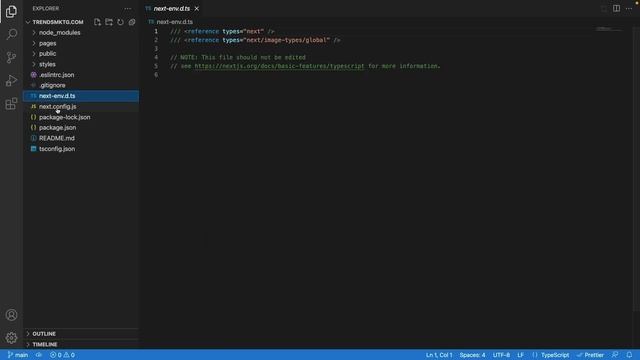Open the next.config.js file
640x360 pixels.
point(81,107)
